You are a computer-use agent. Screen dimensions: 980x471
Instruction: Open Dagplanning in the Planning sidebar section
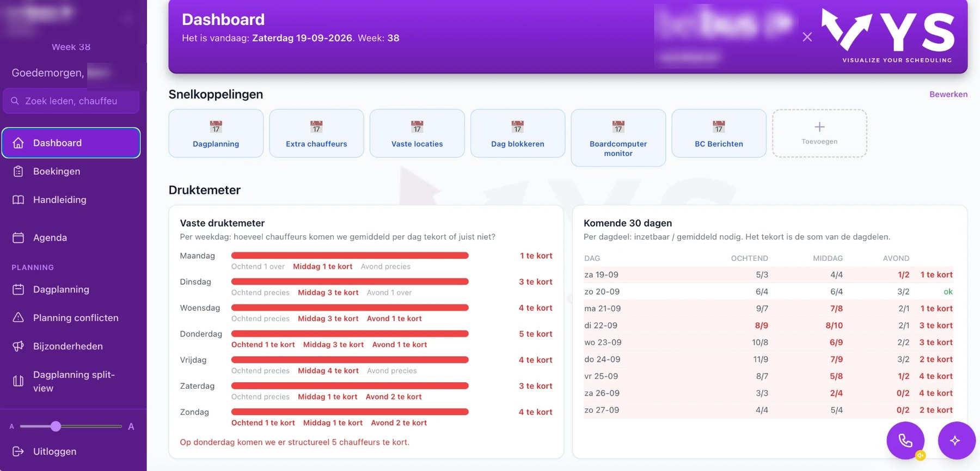click(x=71, y=289)
